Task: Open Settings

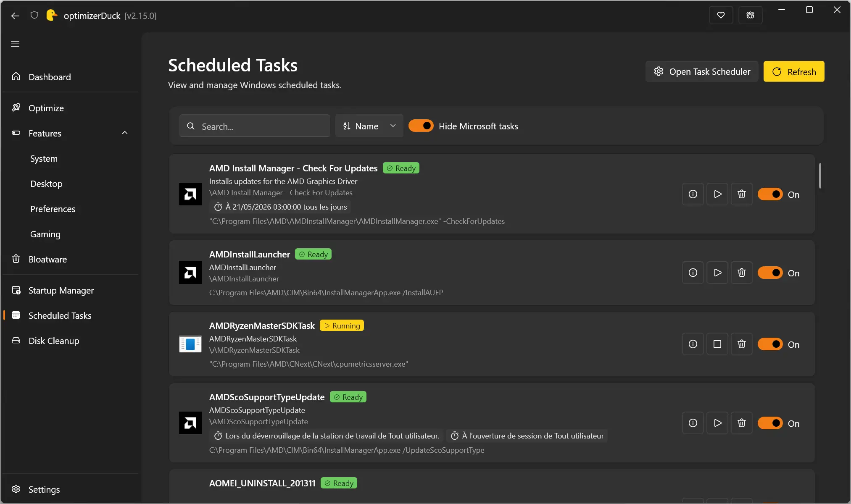Action: point(70,489)
